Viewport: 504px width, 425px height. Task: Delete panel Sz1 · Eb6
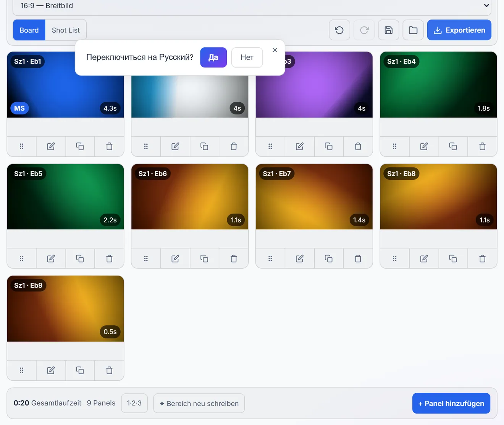[x=234, y=259]
